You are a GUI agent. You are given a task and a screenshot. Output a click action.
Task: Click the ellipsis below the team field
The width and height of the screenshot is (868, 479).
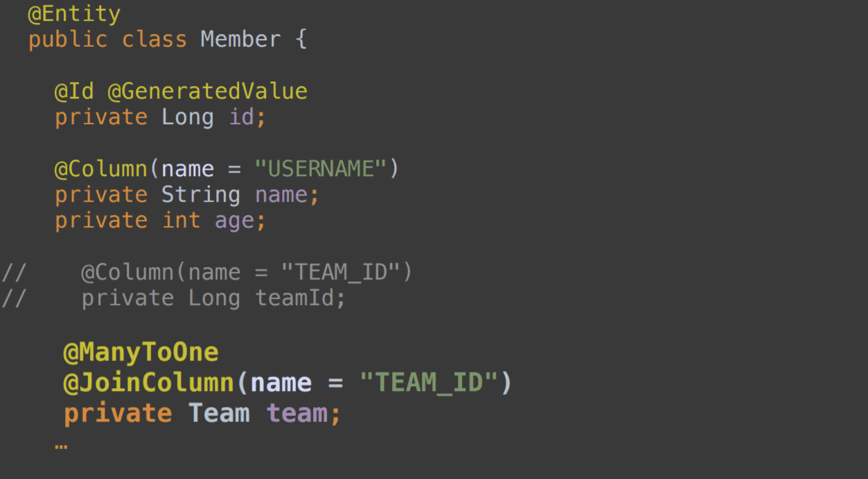[x=61, y=445]
